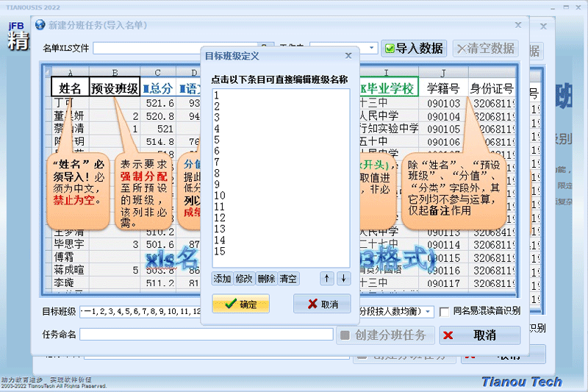Toggle the 同名易混读音识别 checkbox
Image resolution: width=588 pixels, height=392 pixels.
click(x=445, y=311)
